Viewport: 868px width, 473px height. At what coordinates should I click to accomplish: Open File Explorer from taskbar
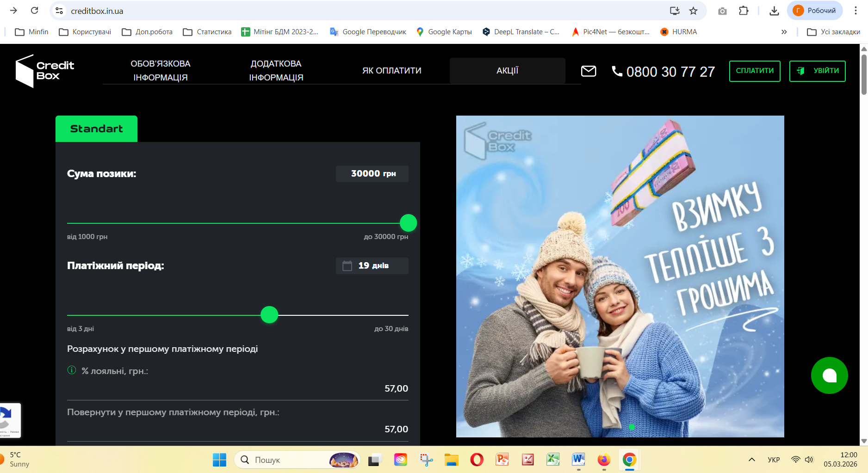(x=452, y=460)
